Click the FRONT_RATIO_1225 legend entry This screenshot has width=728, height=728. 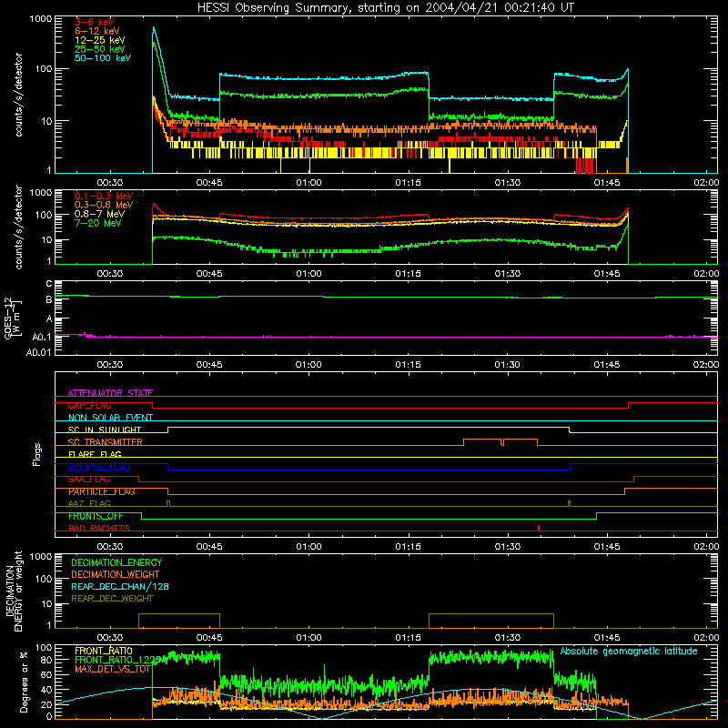pos(117,660)
